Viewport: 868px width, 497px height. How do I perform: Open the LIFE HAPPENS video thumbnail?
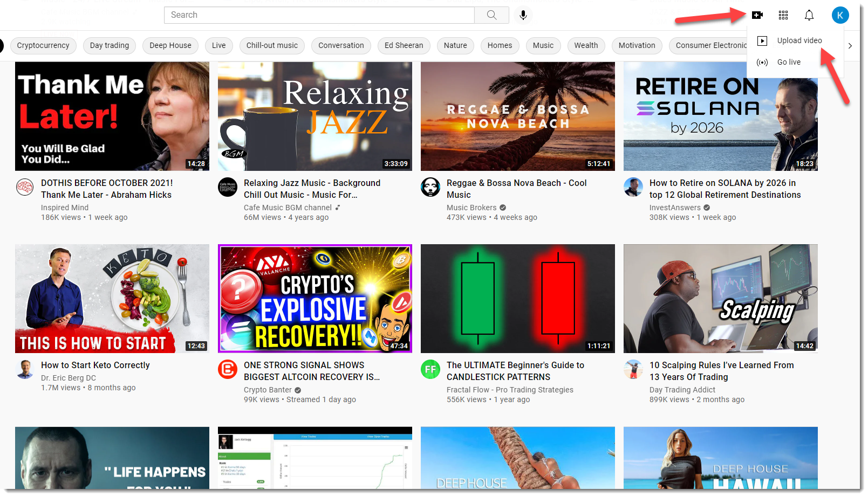point(112,458)
